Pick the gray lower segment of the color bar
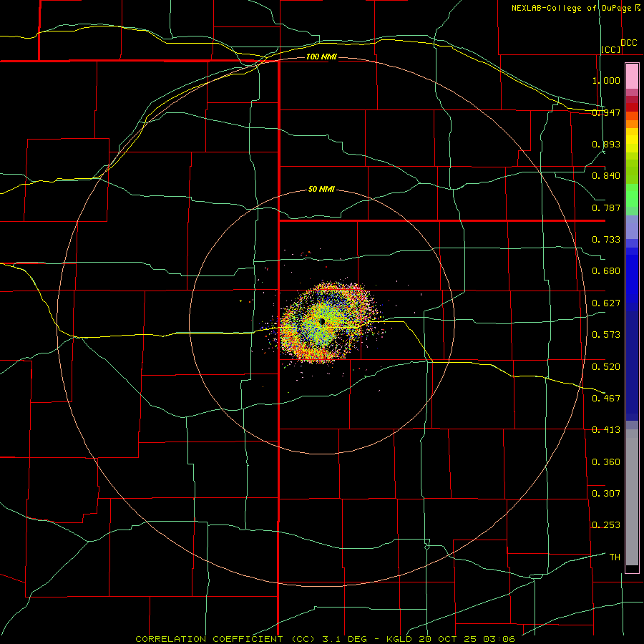This screenshot has height=644, width=644. tap(632, 497)
